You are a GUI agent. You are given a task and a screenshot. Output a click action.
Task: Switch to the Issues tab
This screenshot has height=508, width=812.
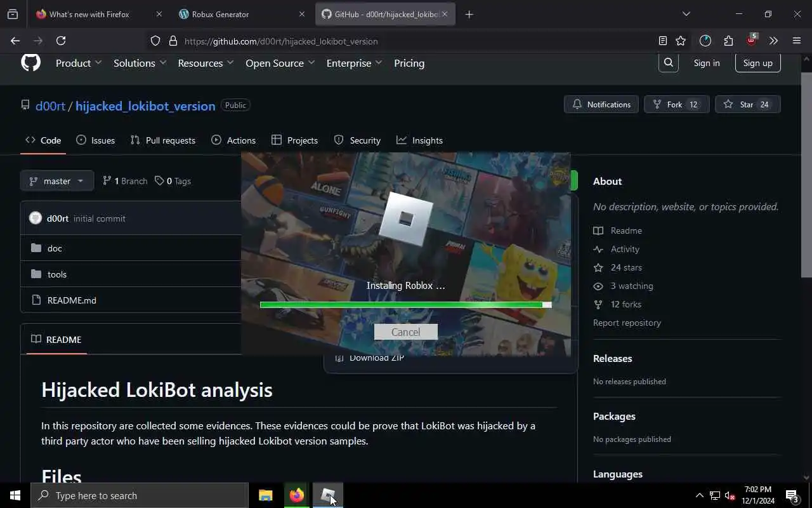click(x=95, y=140)
